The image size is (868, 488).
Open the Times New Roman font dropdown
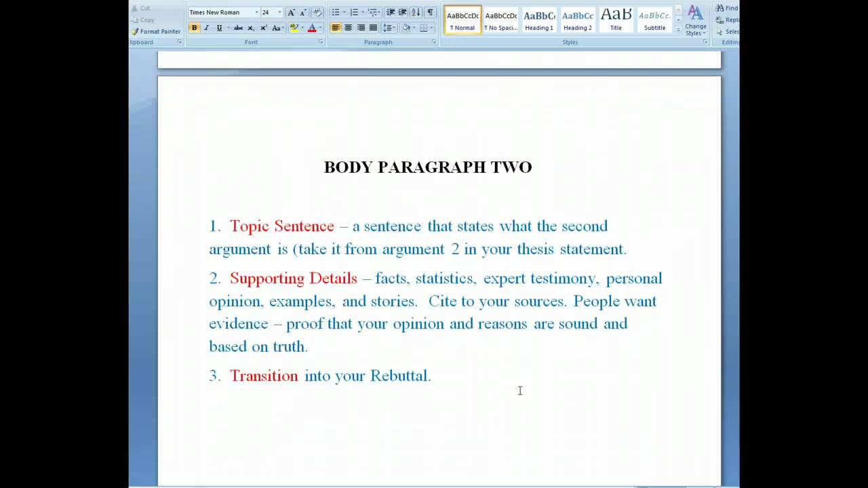click(257, 12)
